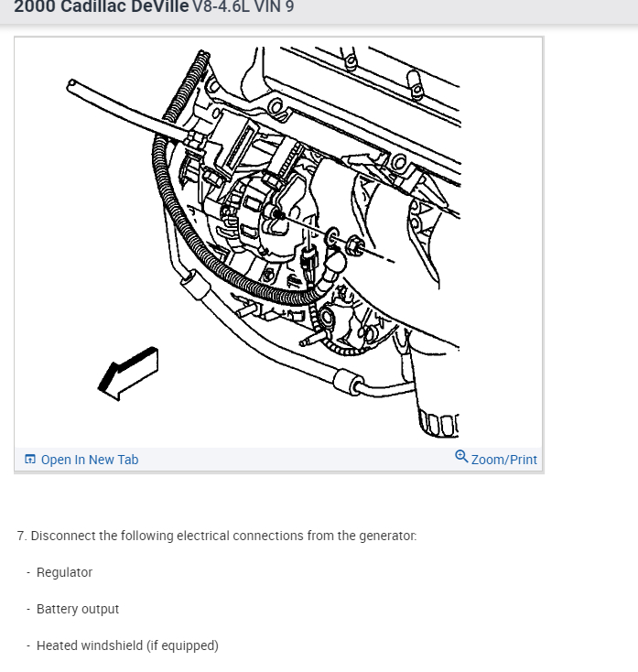This screenshot has width=638, height=672.
Task: Click the regulator connector plug below the generator
Action: pos(309,261)
